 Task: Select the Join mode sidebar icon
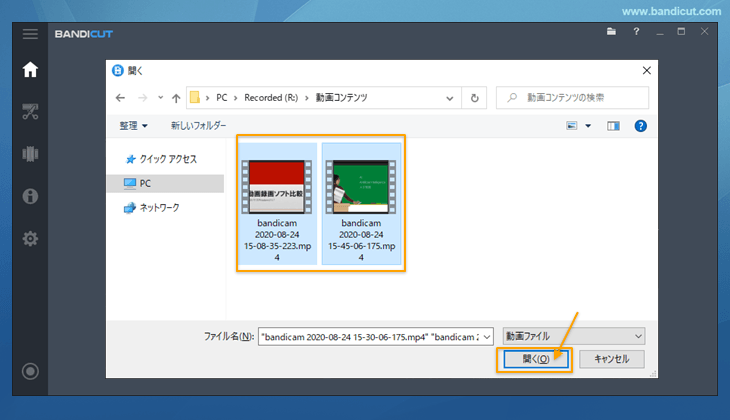30,154
